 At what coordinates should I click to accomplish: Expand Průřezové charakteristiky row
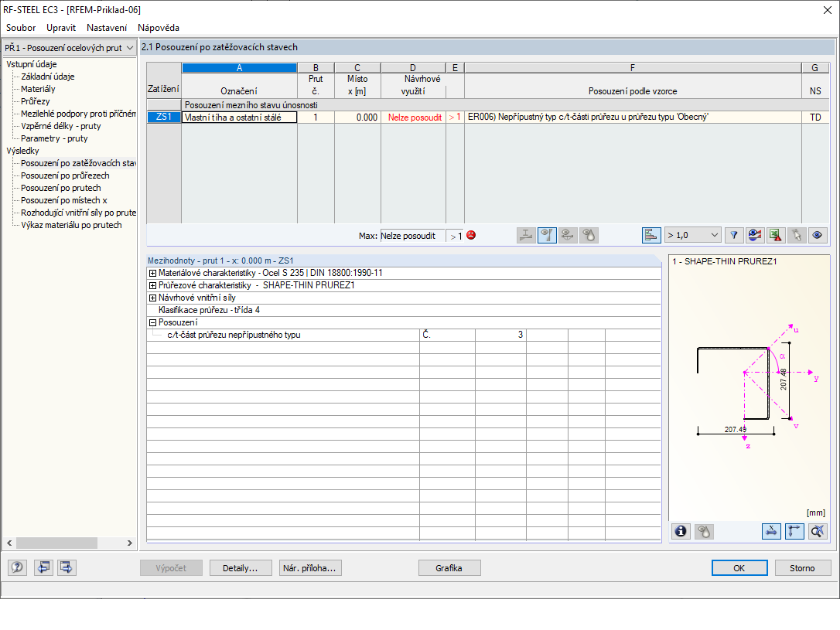152,285
